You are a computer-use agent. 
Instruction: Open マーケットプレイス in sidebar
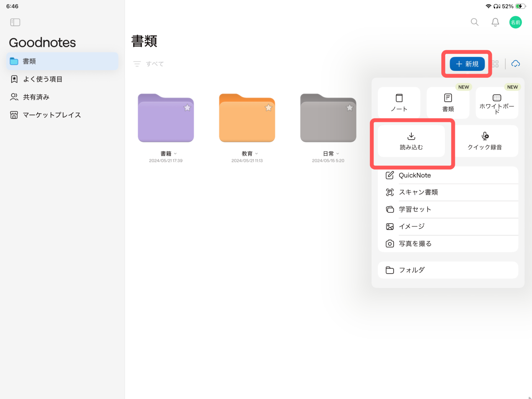pos(52,115)
